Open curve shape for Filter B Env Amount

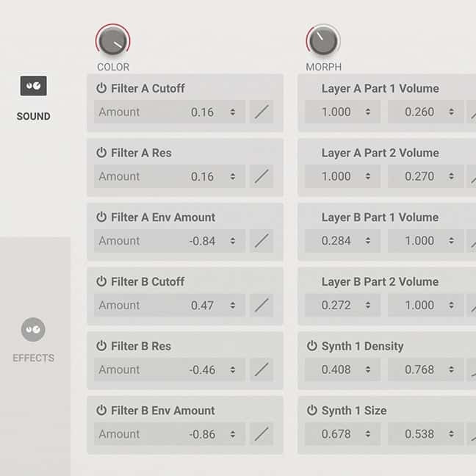(x=262, y=434)
